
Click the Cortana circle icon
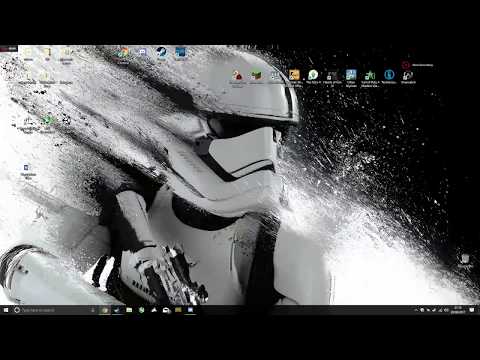17,310
